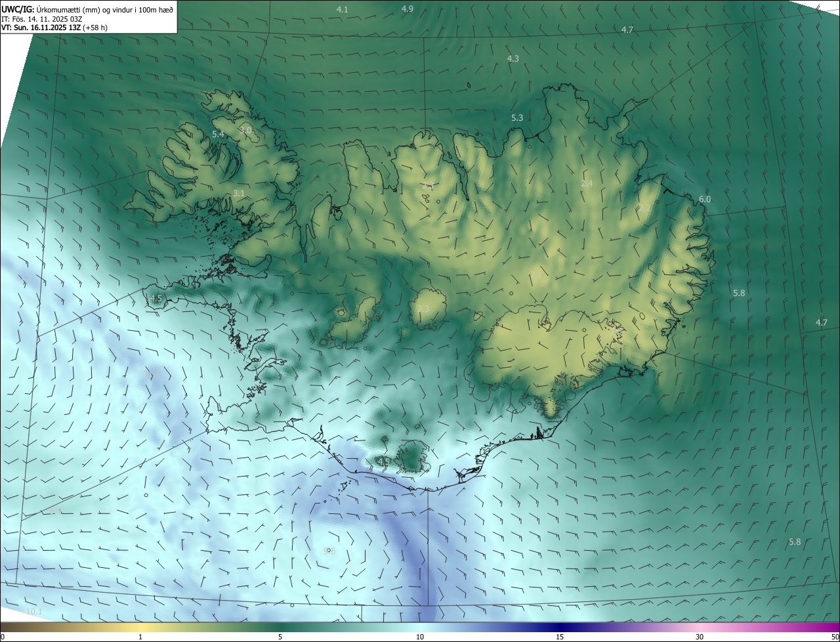Click the title 'UWC/IG: Úrkomumætti (mm) og vindur' line
This screenshot has height=642, width=840.
(87, 9)
